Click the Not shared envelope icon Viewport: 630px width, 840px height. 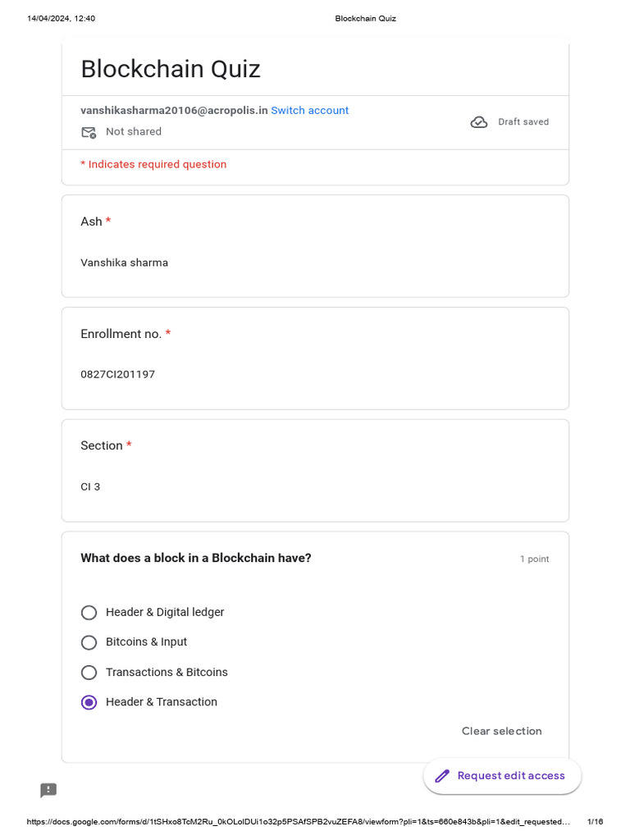point(89,132)
